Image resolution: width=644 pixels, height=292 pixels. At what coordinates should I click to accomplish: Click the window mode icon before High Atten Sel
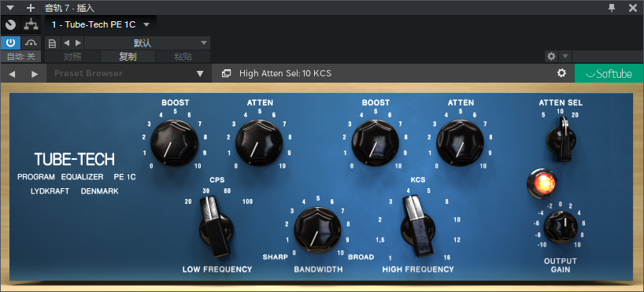(x=226, y=73)
